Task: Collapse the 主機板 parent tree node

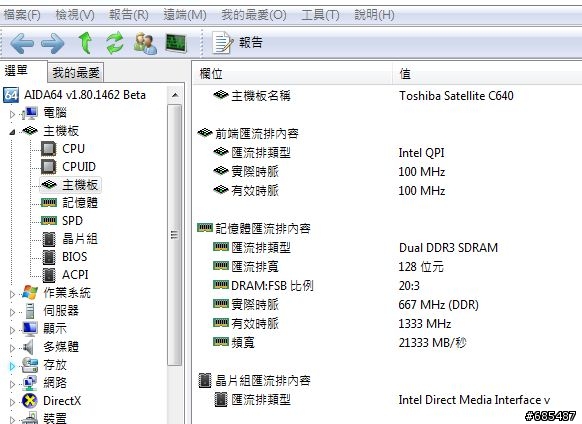Action: tap(12, 132)
